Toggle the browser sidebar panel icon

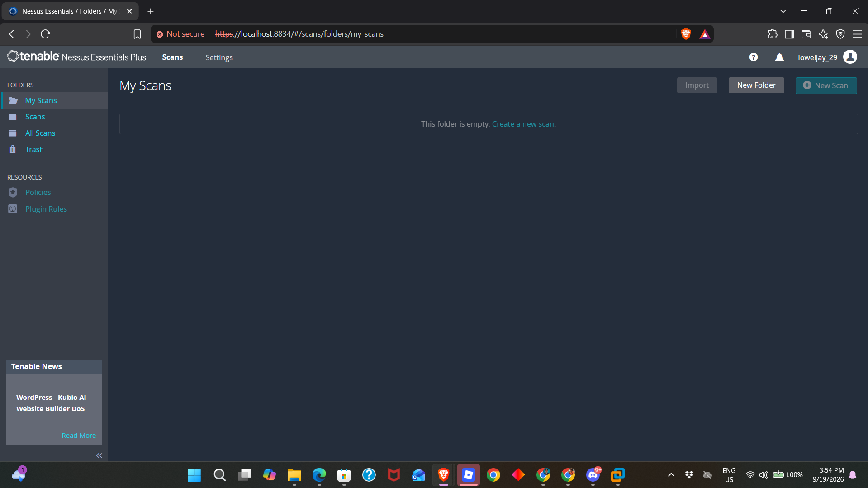tap(789, 34)
